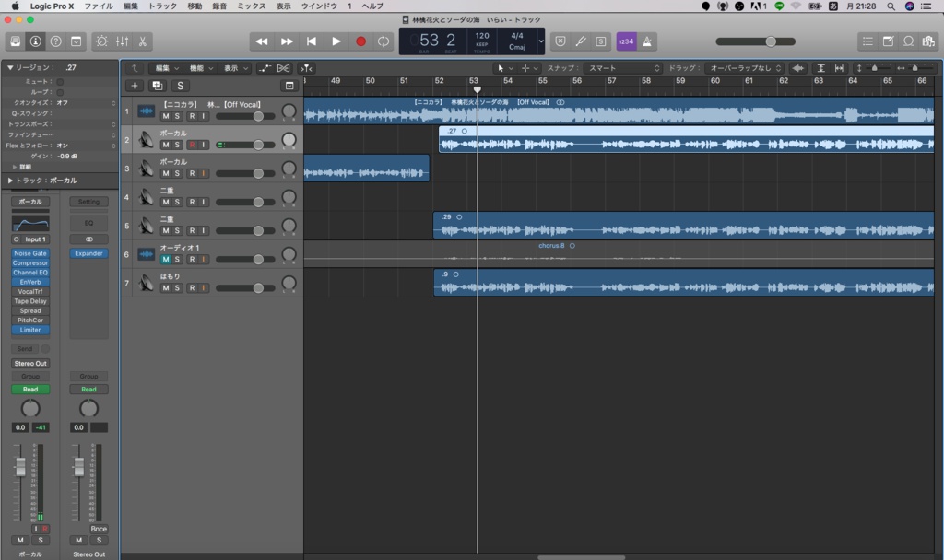Toggle the Toolbar display icon

(77, 41)
